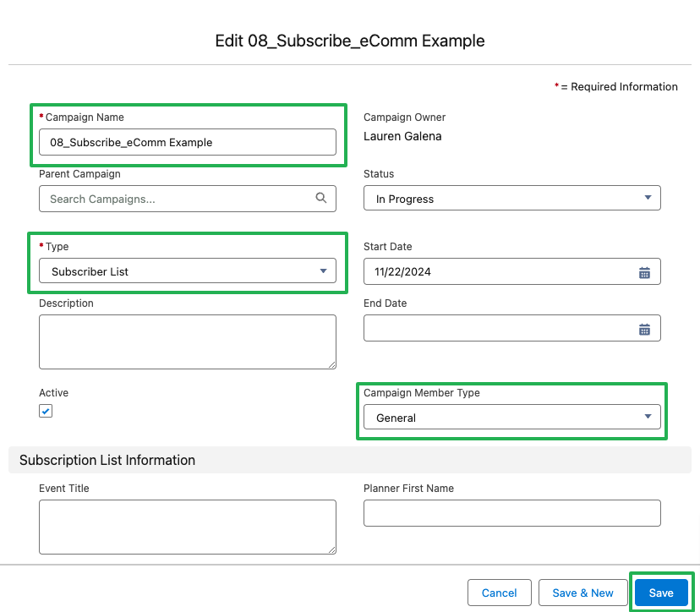Open the Start Date calendar picker icon

point(644,272)
